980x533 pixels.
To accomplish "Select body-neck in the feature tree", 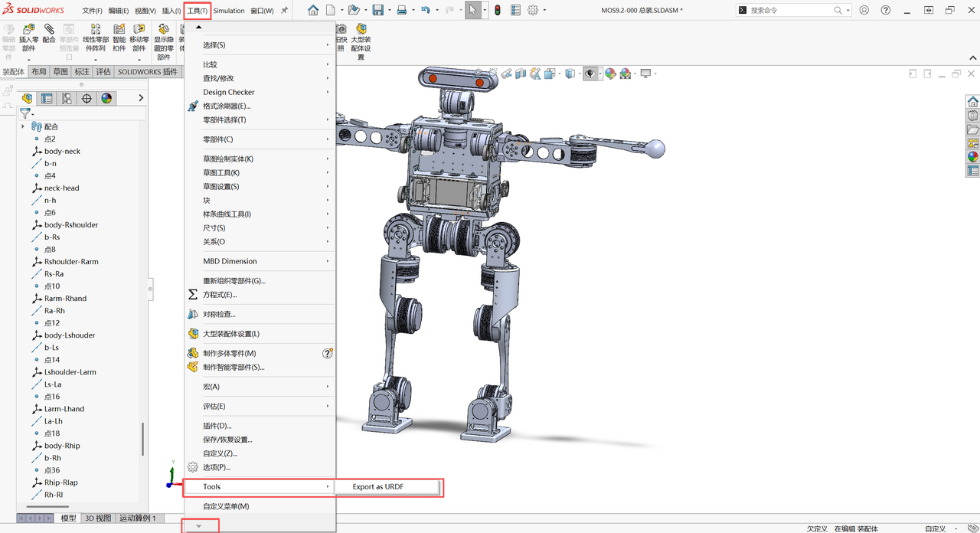I will coord(62,151).
